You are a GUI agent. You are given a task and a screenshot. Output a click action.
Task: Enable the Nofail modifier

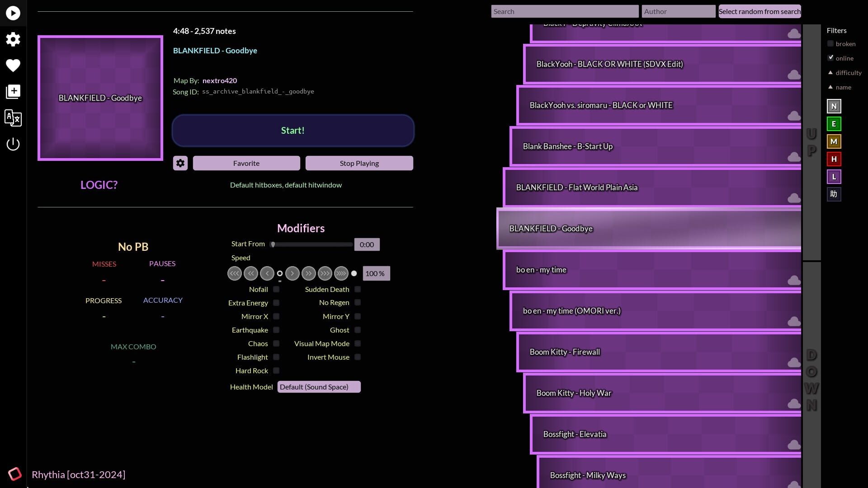[276, 289]
